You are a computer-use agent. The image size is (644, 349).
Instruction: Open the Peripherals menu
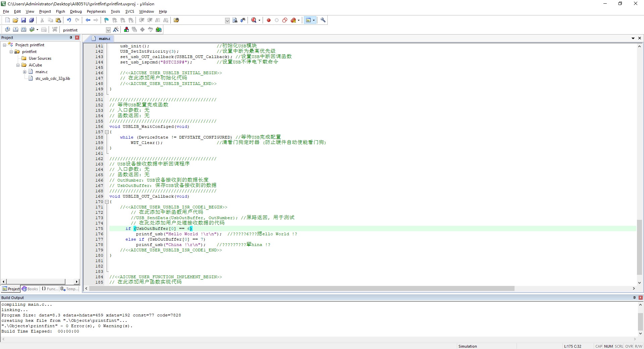pyautogui.click(x=96, y=11)
